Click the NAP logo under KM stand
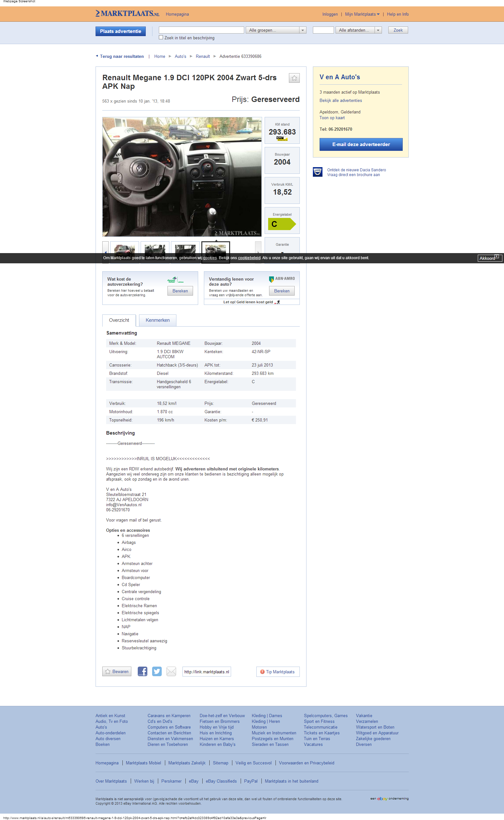The height and width of the screenshot is (820, 504). point(282,139)
